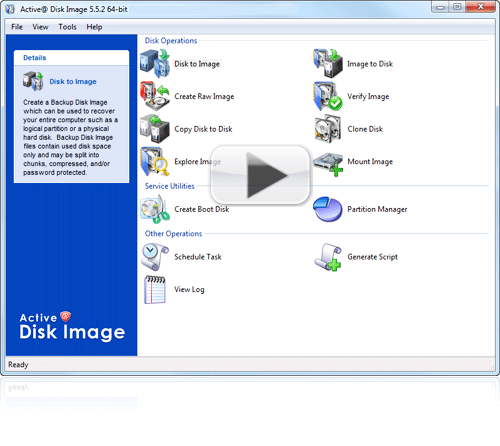
Task: Click the Copy Disk to Disk icon
Action: point(155,129)
